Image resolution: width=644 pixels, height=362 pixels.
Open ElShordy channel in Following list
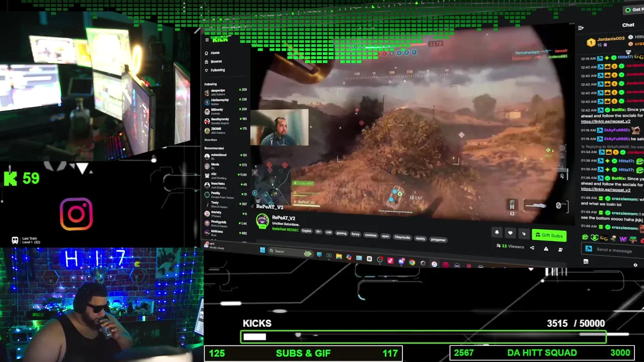pyautogui.click(x=225, y=111)
